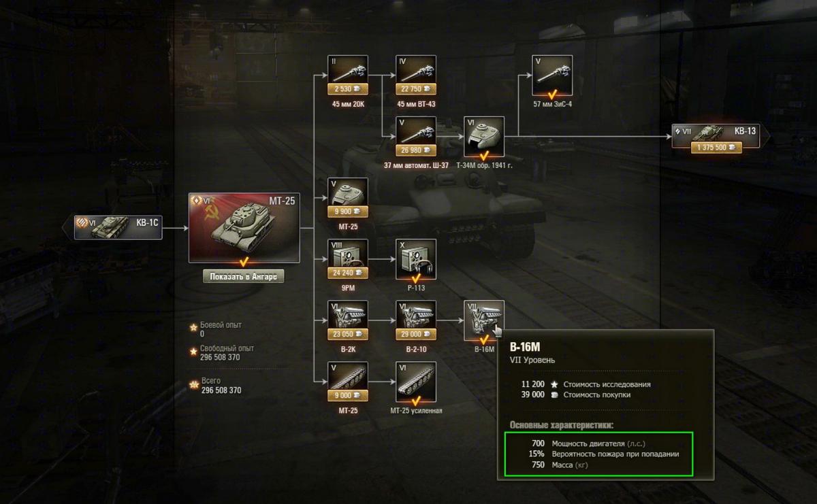Select the 45 мм ВТ-43 gun module
Image resolution: width=817 pixels, height=504 pixels.
click(416, 75)
